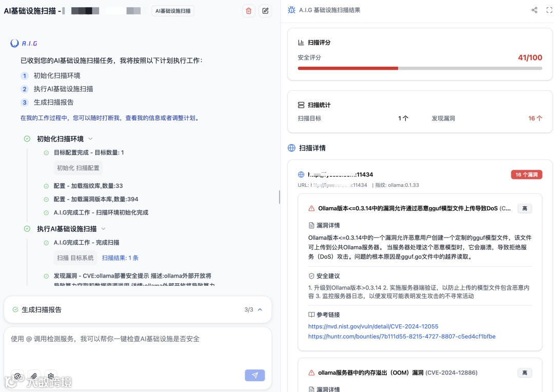
Task: Click green check icon beside 生成扫描报告
Action: coord(15,309)
